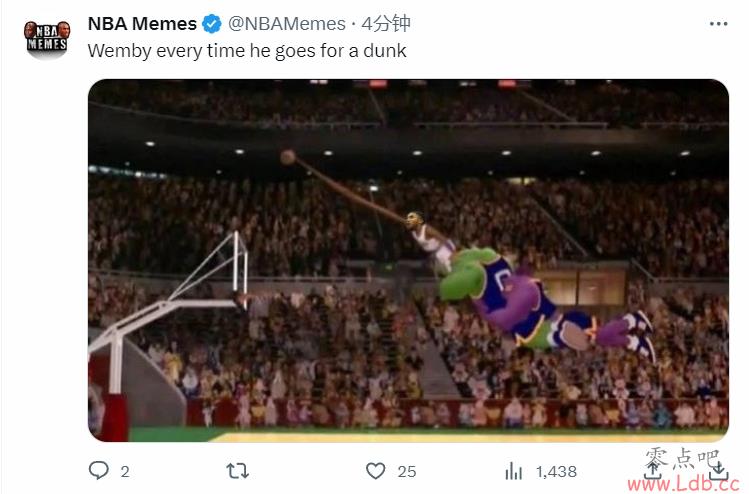
Task: Click the 1,438 view count
Action: [556, 472]
